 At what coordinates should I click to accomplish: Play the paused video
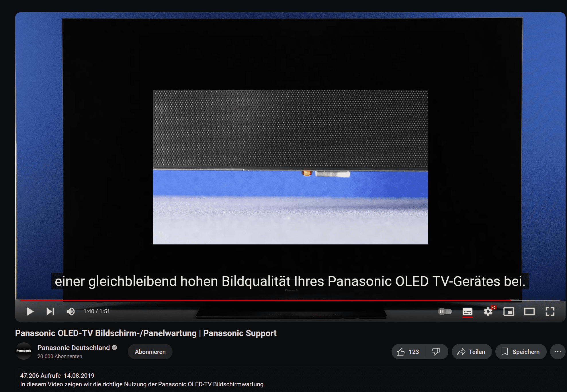coord(30,311)
